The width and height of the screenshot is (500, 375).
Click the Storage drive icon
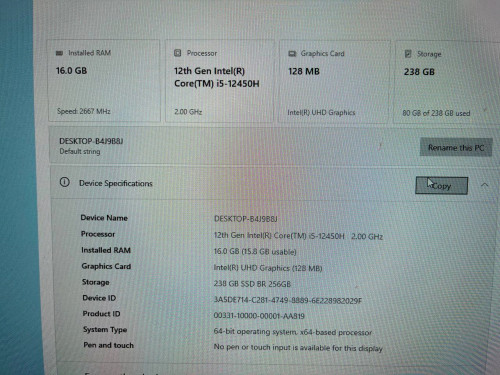point(408,54)
